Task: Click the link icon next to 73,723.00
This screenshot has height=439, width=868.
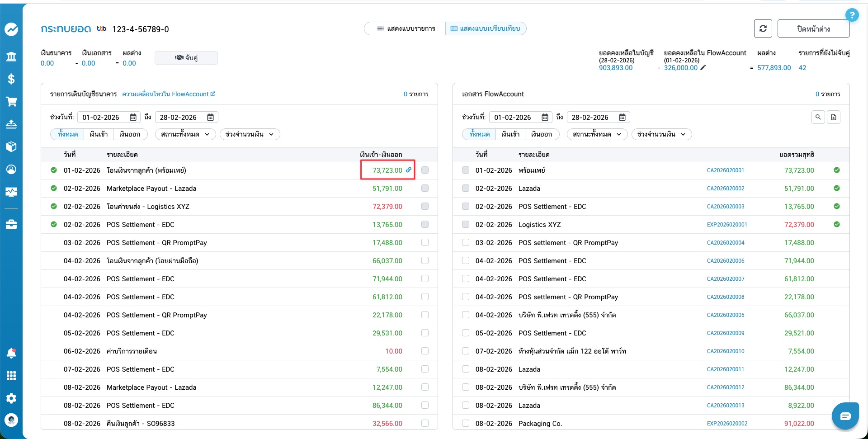Action: click(409, 170)
